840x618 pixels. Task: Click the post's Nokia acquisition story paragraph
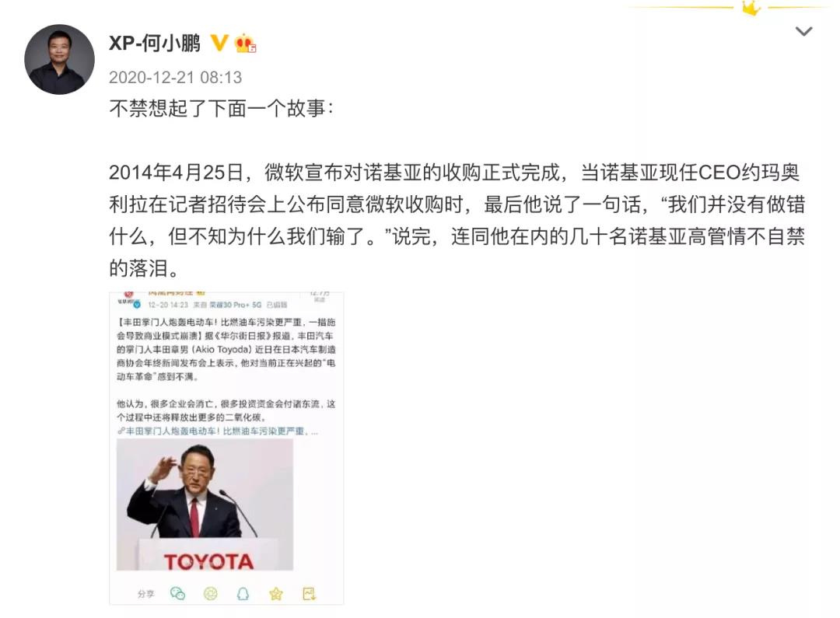pyautogui.click(x=457, y=219)
